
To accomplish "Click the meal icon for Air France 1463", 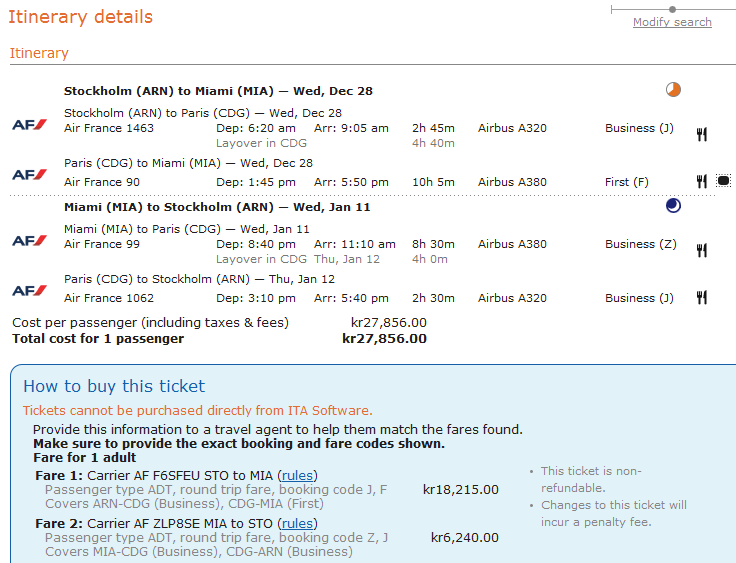I will pyautogui.click(x=702, y=134).
